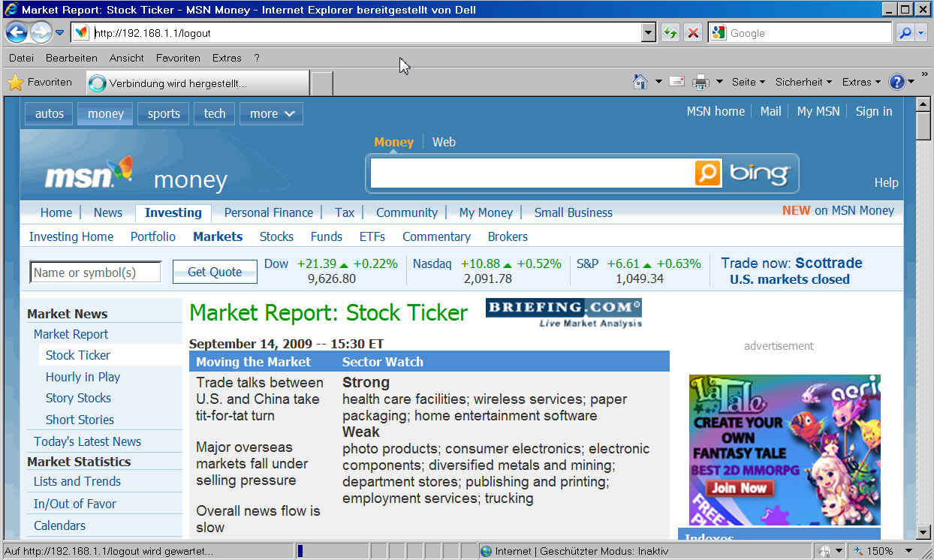Click the Briefing.com logo

point(564,313)
